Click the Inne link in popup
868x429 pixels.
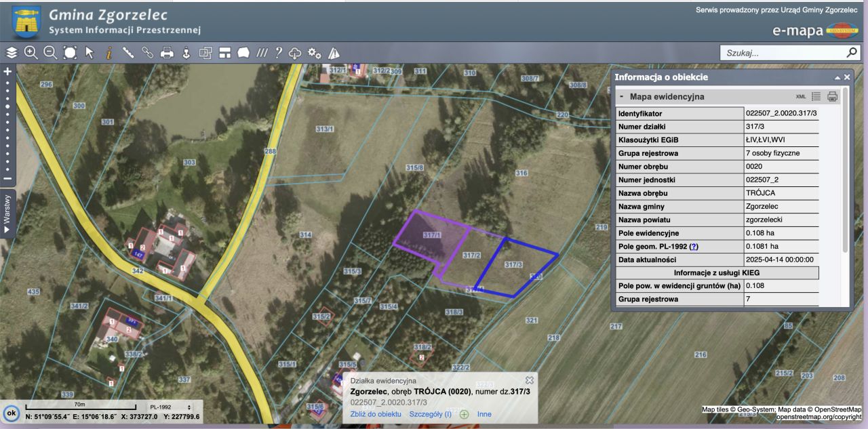[x=484, y=414]
